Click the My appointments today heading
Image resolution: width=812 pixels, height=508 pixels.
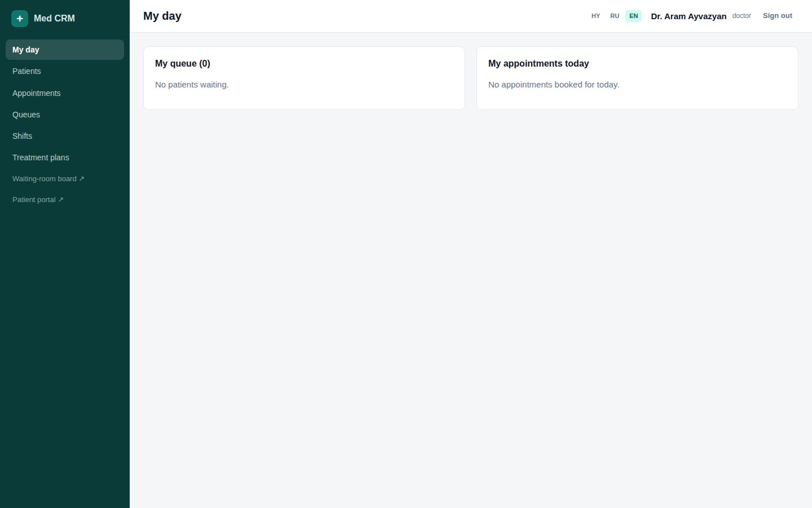(539, 64)
